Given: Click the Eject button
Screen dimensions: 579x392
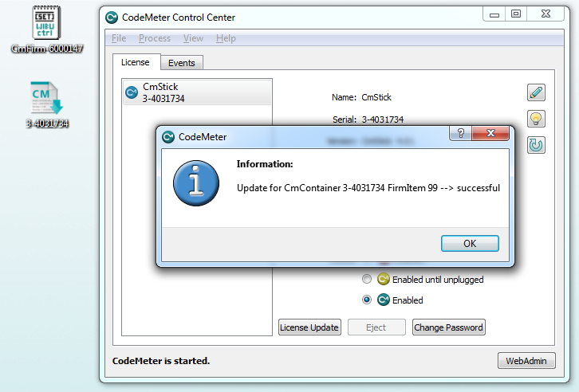Looking at the screenshot, I should pyautogui.click(x=376, y=327).
